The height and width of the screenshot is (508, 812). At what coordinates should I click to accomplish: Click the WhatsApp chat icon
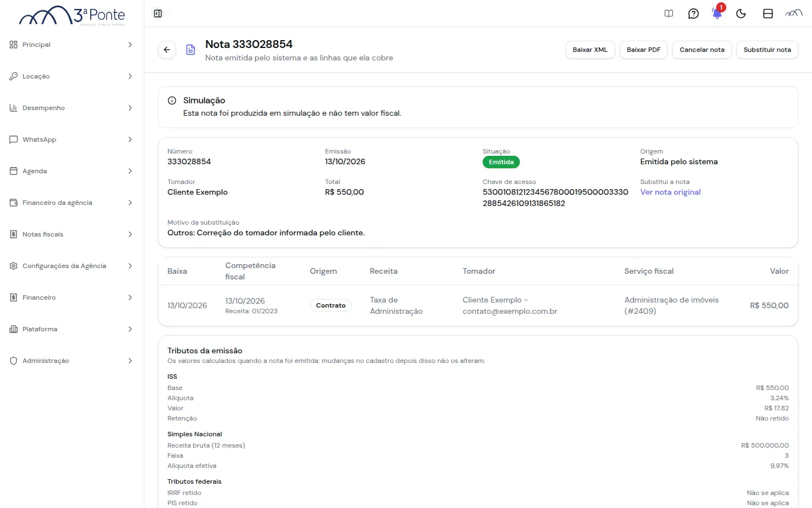pos(14,139)
